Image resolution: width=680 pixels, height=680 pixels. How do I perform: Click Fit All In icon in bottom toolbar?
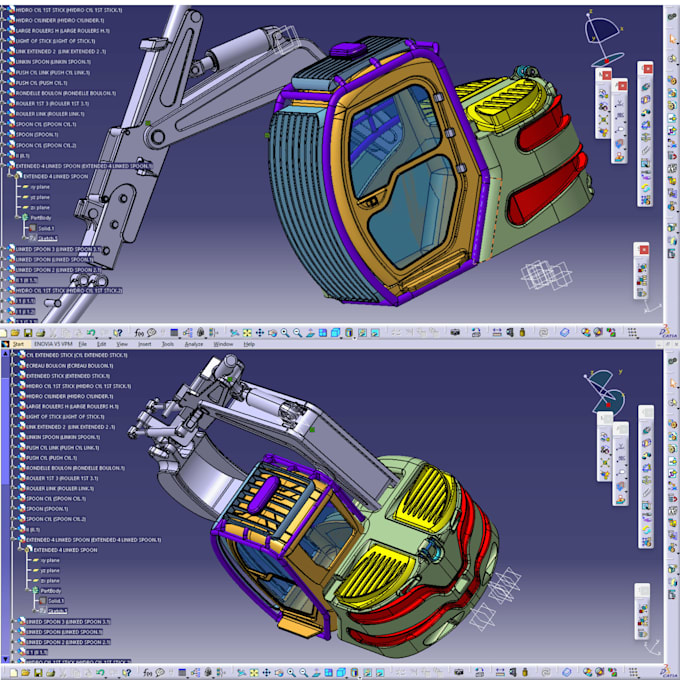254,673
